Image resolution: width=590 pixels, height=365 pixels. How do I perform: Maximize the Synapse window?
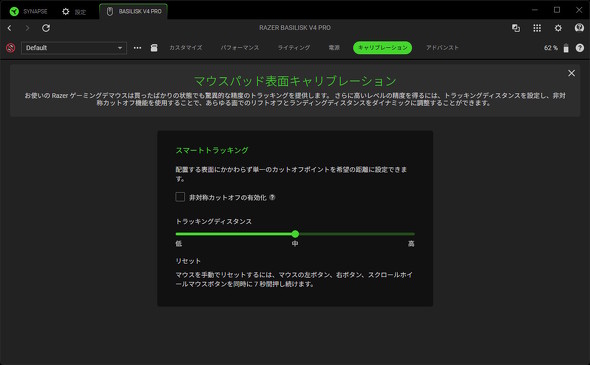(557, 10)
